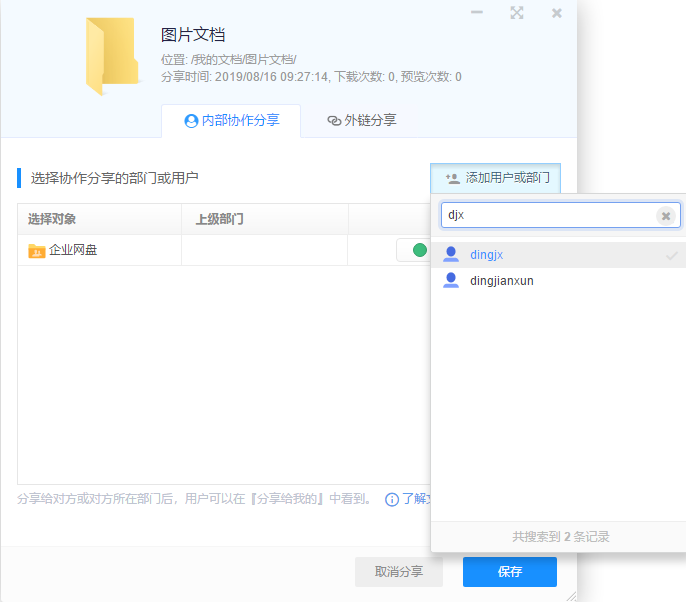This screenshot has width=686, height=602.
Task: Click the 共搜索到 2 条记录 status text
Action: (560, 537)
